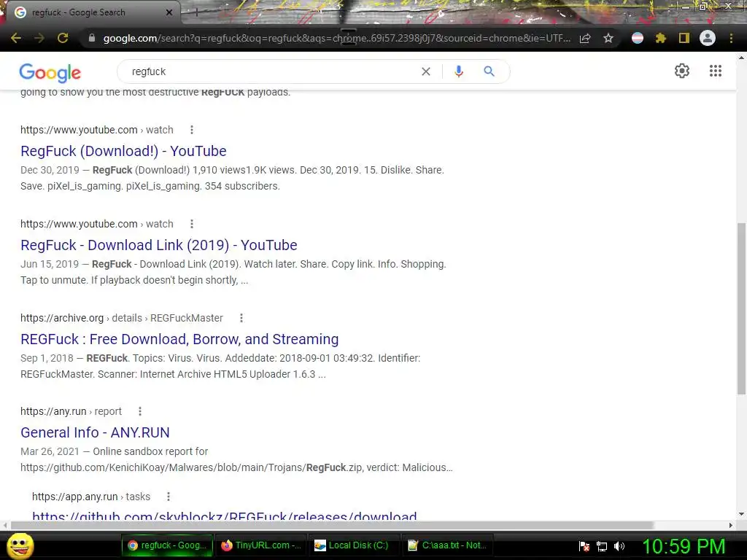Open the Chrome profile avatar

(708, 38)
